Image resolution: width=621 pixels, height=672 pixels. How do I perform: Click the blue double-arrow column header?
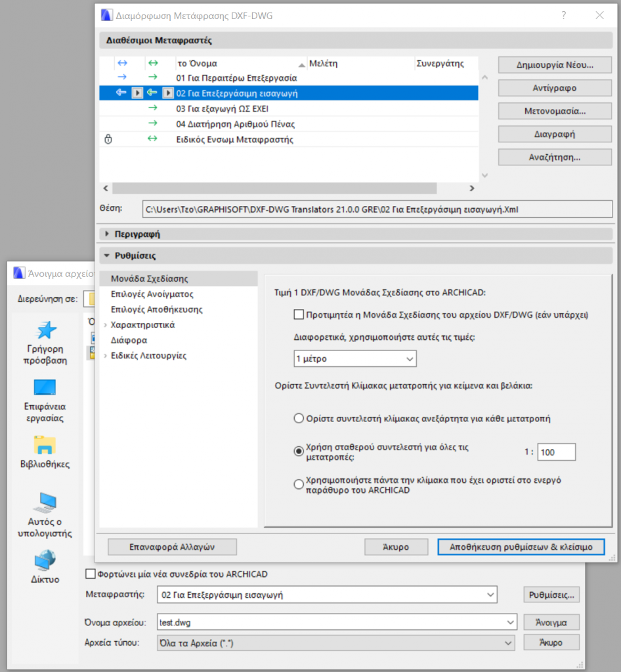123,63
